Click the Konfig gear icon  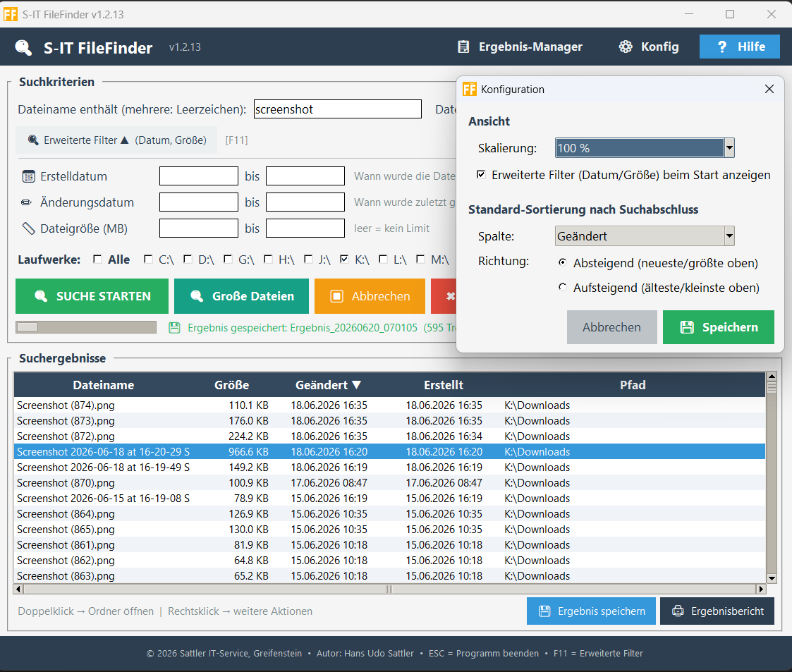pyautogui.click(x=626, y=47)
